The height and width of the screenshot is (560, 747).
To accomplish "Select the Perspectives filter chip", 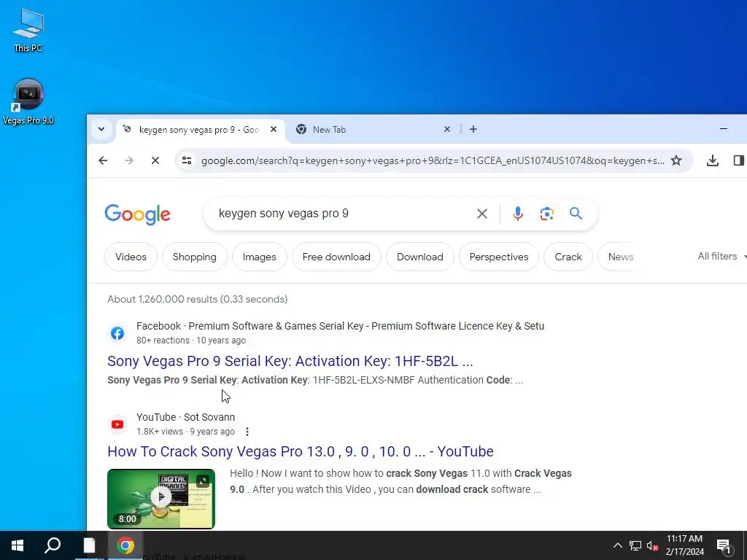I will tap(499, 257).
